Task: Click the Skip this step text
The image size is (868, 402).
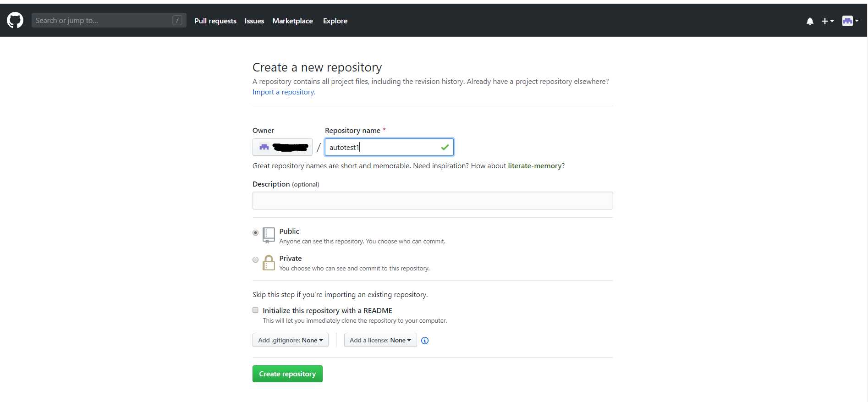Action: point(340,294)
